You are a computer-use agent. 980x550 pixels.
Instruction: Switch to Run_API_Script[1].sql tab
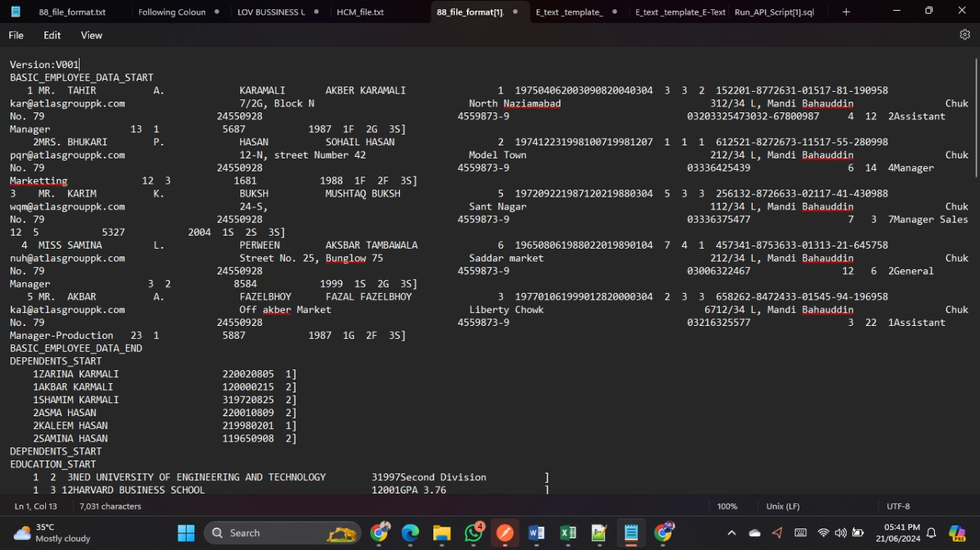[x=774, y=12]
